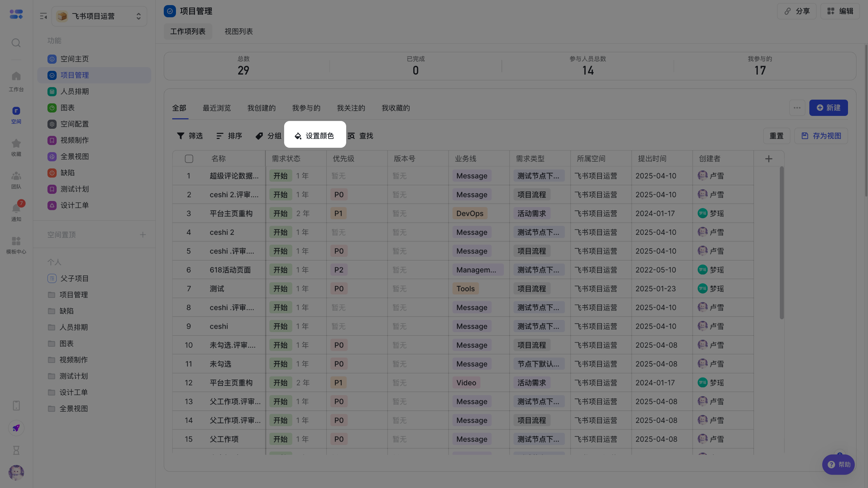Open 空间主页 in the sidebar
The height and width of the screenshot is (488, 868).
(94, 59)
